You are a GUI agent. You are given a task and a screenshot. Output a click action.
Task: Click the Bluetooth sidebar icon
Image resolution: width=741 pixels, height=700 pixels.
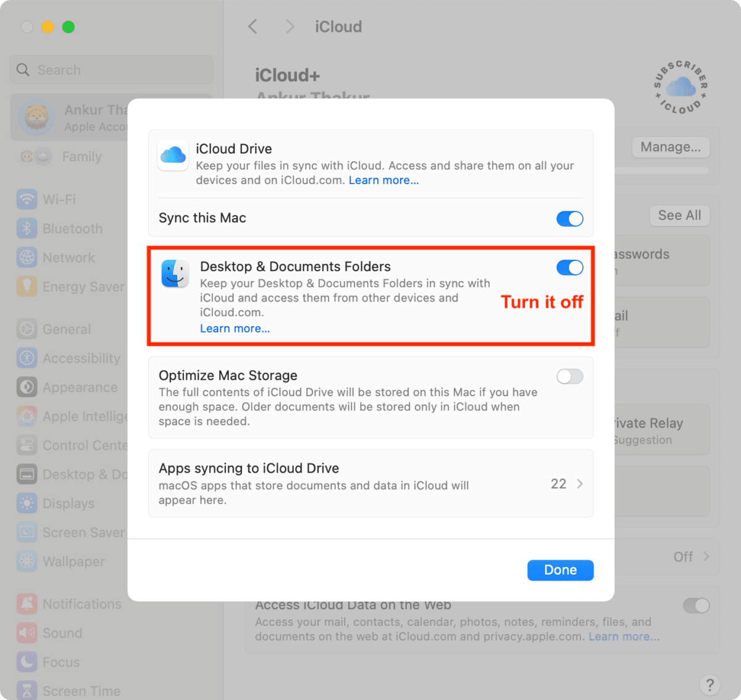(x=27, y=229)
